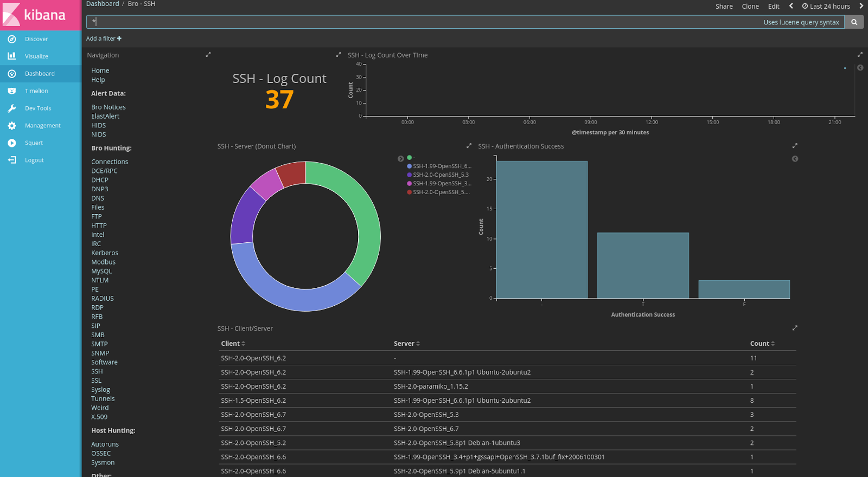Select SSH-1.99-OpenSSH_3 legend color dot
This screenshot has height=477, width=868.
[x=410, y=184]
